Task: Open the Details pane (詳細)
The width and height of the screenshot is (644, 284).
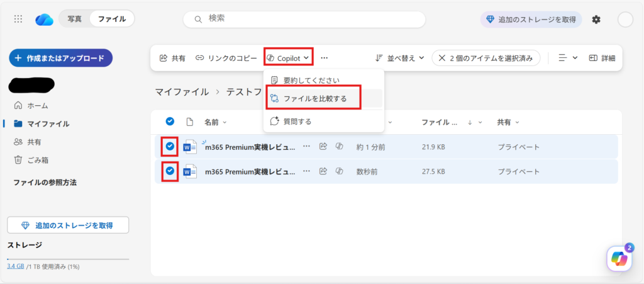Action: [602, 58]
